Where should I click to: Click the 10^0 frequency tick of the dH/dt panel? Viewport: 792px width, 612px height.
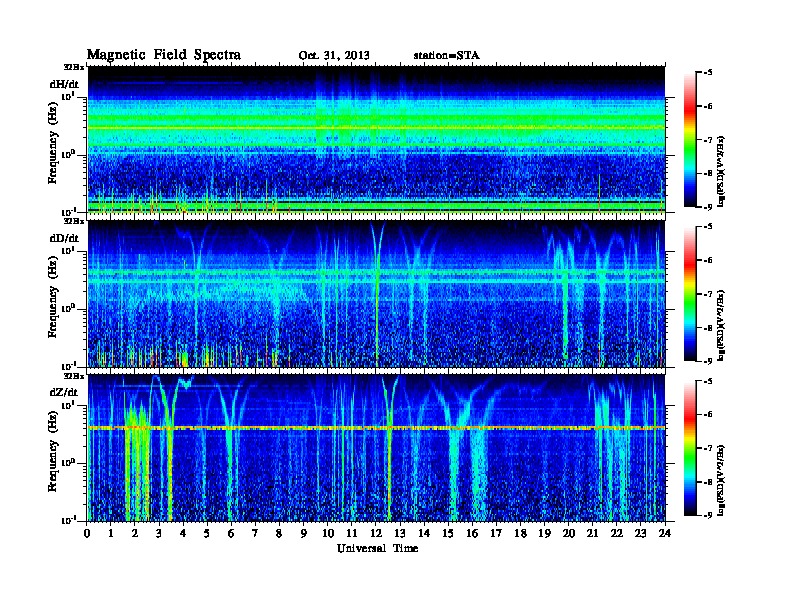tap(68, 154)
